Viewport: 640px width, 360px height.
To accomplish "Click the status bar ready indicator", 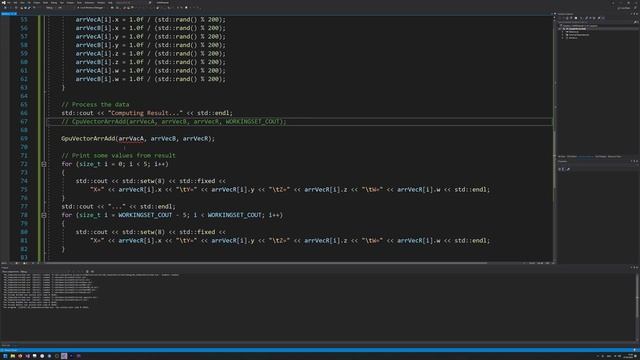I will point(10,350).
